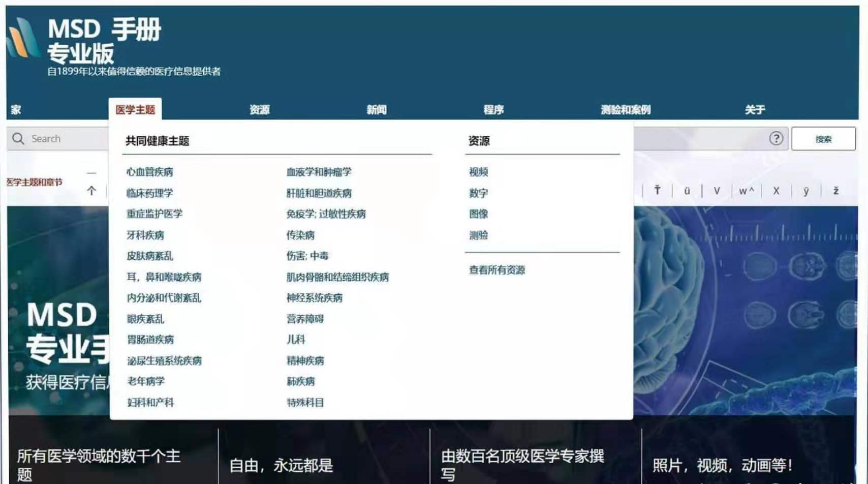
Task: Click the up arrow in the alphabet bar
Action: pos(91,190)
